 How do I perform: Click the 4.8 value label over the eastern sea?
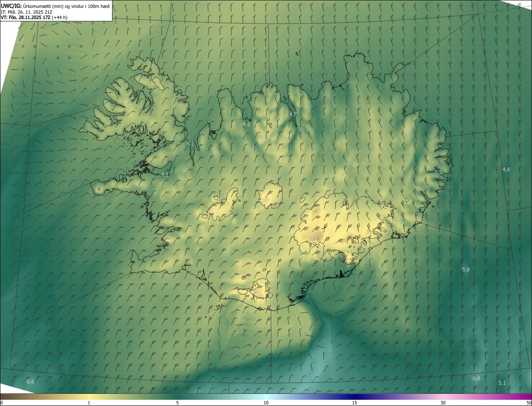click(x=506, y=169)
